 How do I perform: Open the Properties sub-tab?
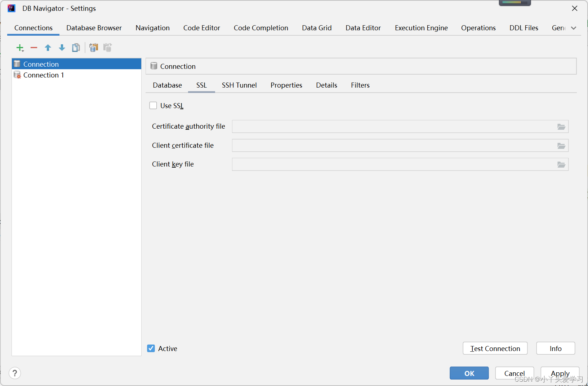coord(286,85)
